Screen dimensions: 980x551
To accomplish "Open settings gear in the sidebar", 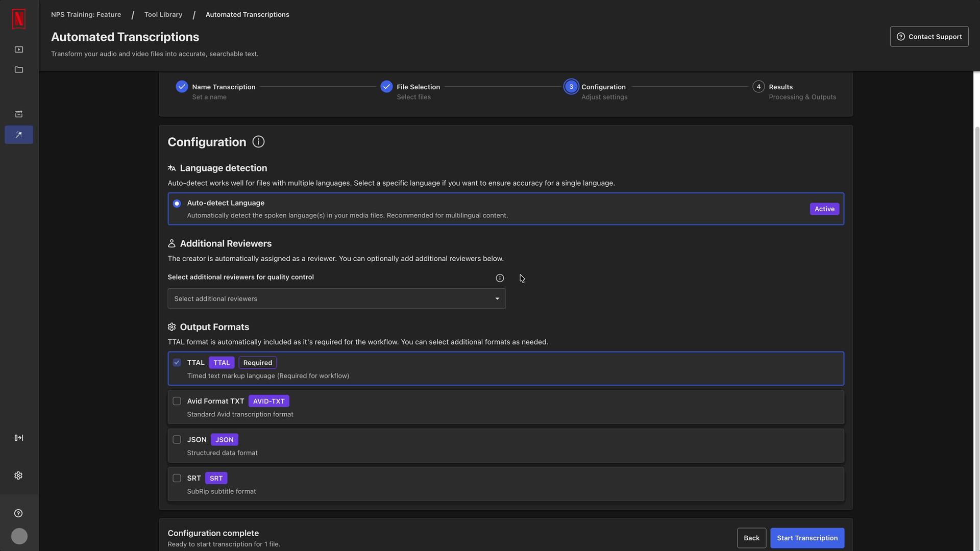I will point(18,475).
